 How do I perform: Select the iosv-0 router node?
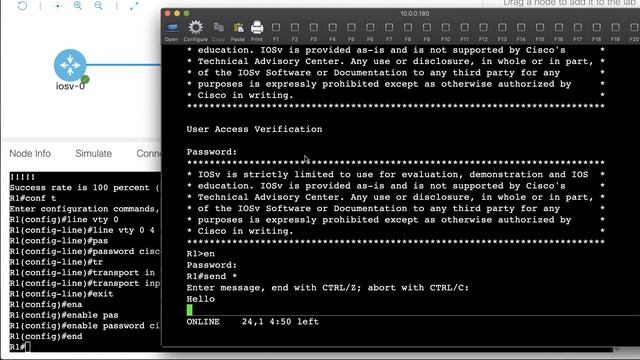coord(70,65)
